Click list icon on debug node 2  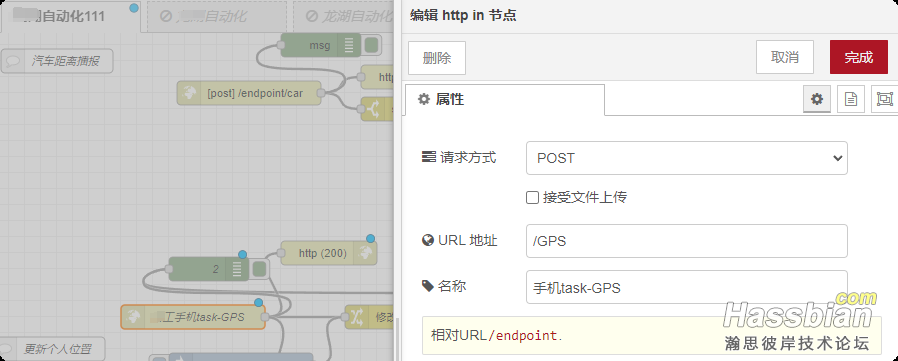[x=237, y=269]
